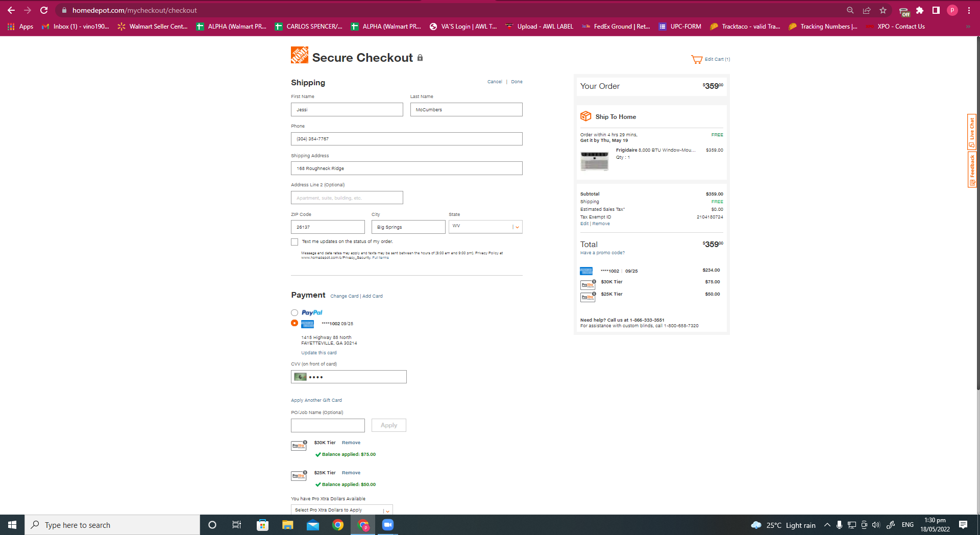Click Done in the Shipping section
This screenshot has height=535, width=980.
coord(517,82)
